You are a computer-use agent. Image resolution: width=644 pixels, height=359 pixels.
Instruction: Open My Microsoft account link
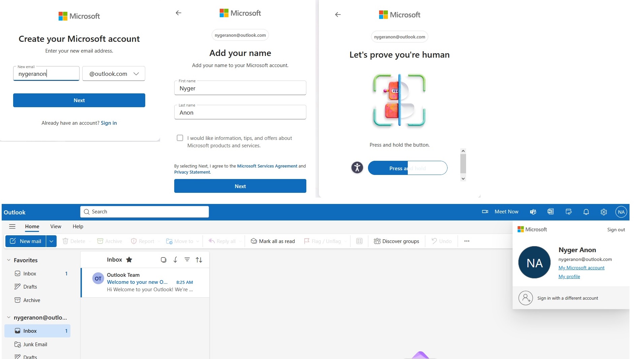click(x=581, y=268)
